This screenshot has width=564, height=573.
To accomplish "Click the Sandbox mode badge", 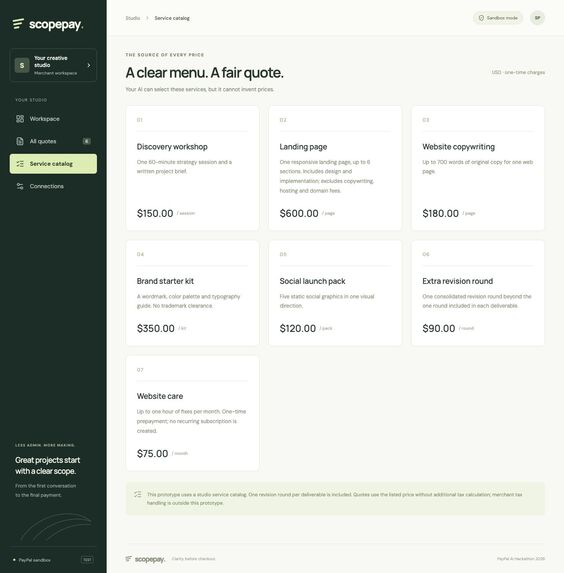I will [x=498, y=18].
